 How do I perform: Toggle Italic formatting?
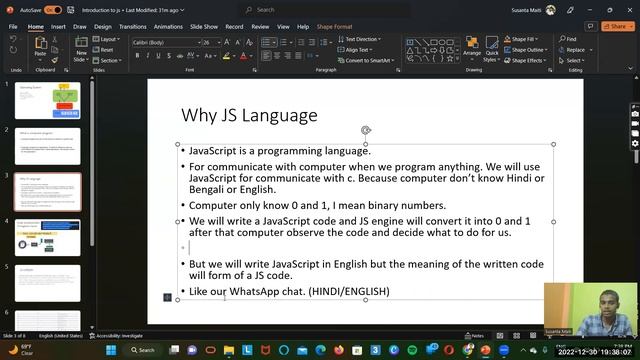(x=148, y=56)
